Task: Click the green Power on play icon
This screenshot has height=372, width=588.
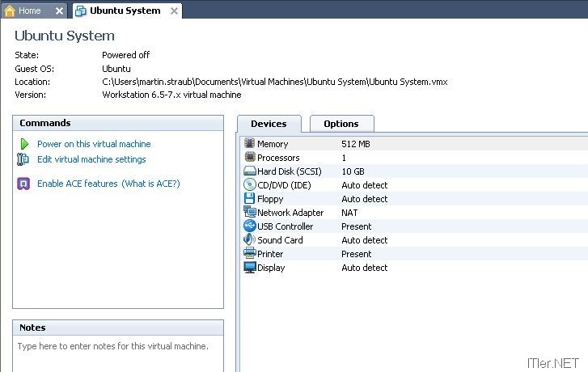Action: (24, 144)
